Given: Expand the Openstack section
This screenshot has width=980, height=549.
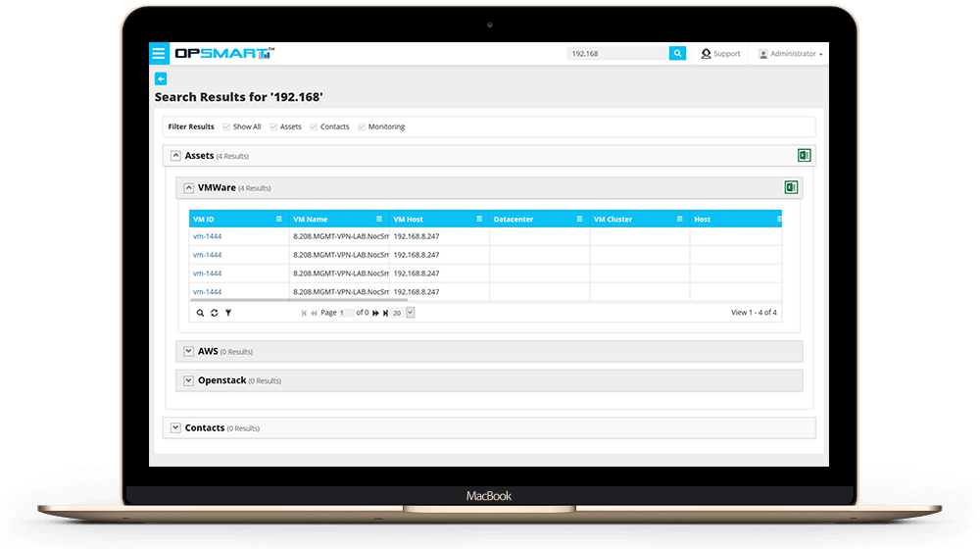Looking at the screenshot, I should coord(189,380).
